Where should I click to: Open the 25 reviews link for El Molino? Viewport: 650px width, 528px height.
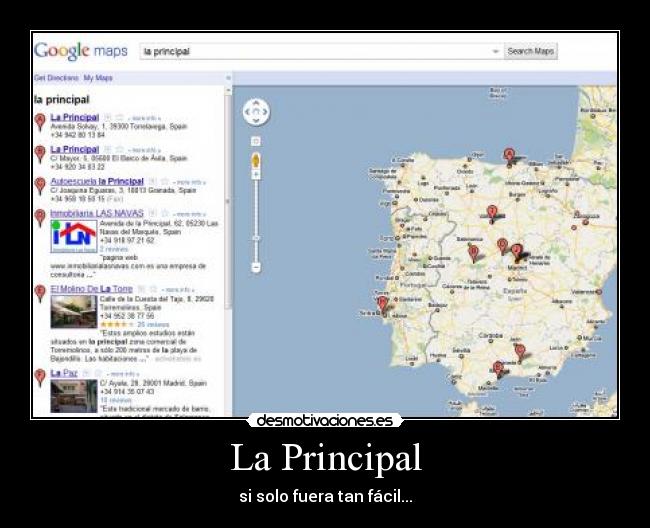153,325
